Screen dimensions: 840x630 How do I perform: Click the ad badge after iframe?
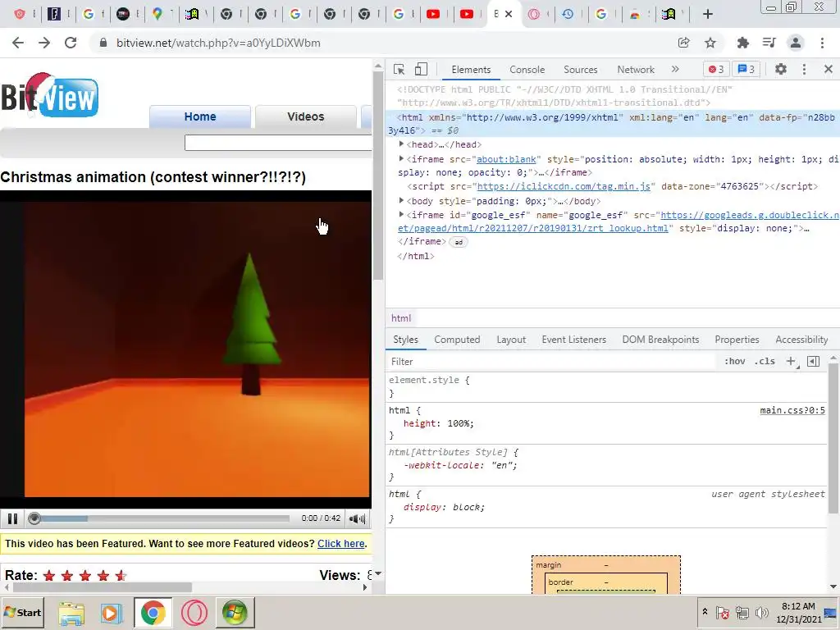tap(459, 242)
